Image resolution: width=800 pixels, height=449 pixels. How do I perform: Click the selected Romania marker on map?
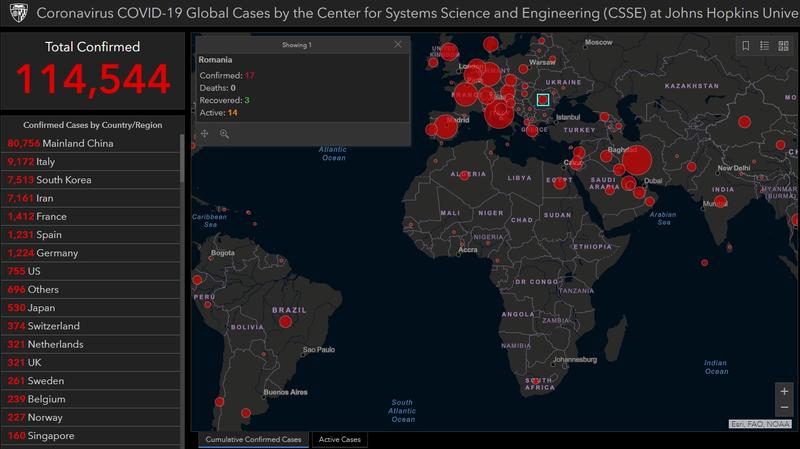(x=543, y=100)
